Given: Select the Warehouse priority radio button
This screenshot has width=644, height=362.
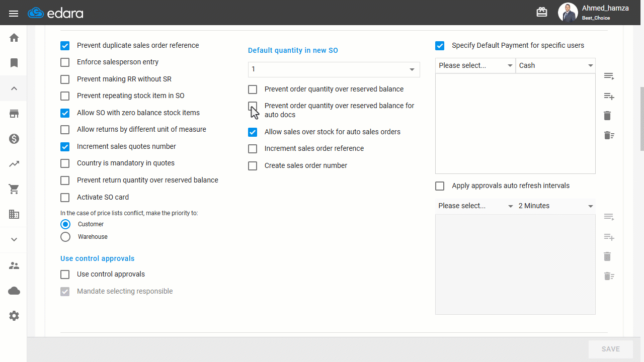Looking at the screenshot, I should pos(65,237).
